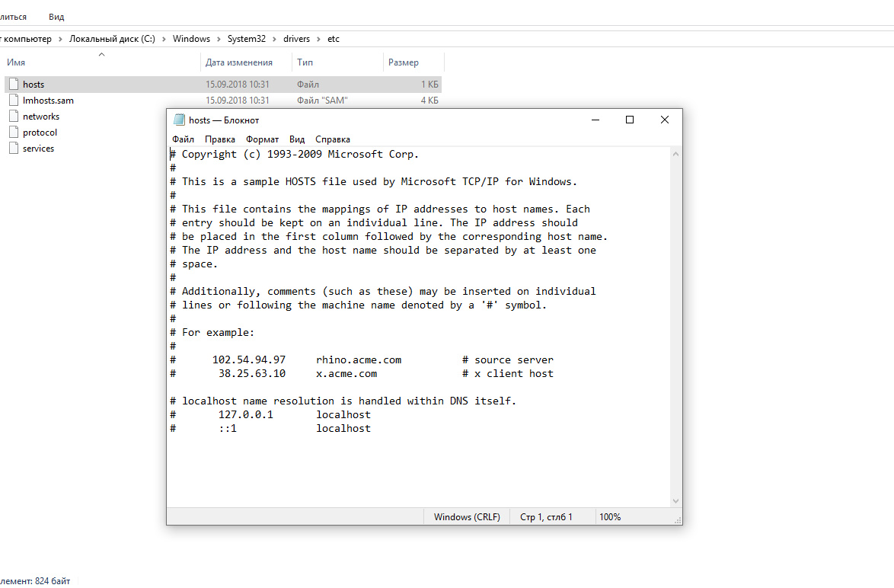894x588 pixels.
Task: Click the Notepad icon in the title bar
Action: coord(179,120)
